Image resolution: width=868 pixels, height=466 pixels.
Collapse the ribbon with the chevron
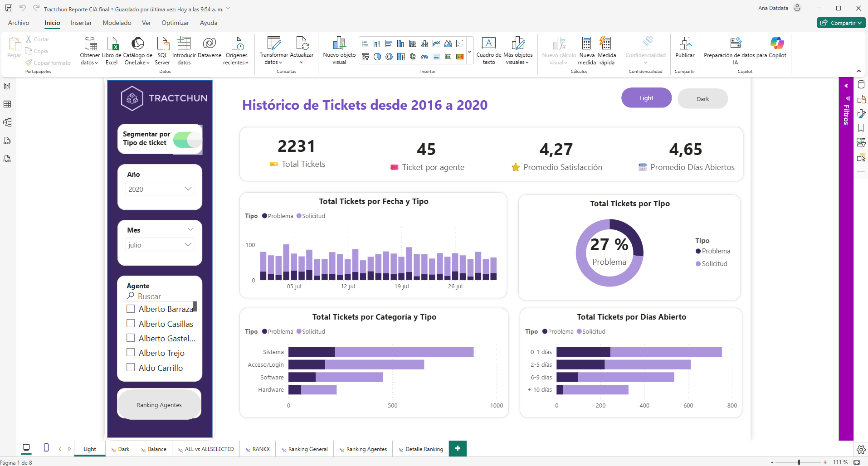point(858,71)
